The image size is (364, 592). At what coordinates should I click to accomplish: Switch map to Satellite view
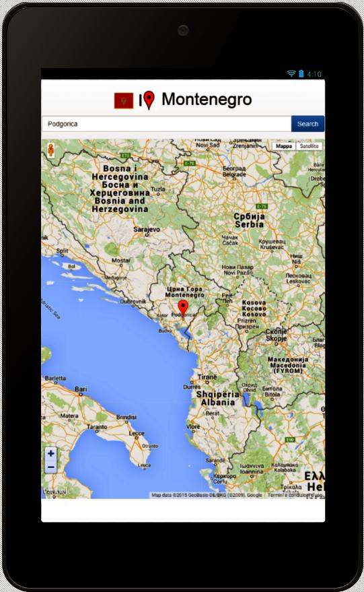309,146
